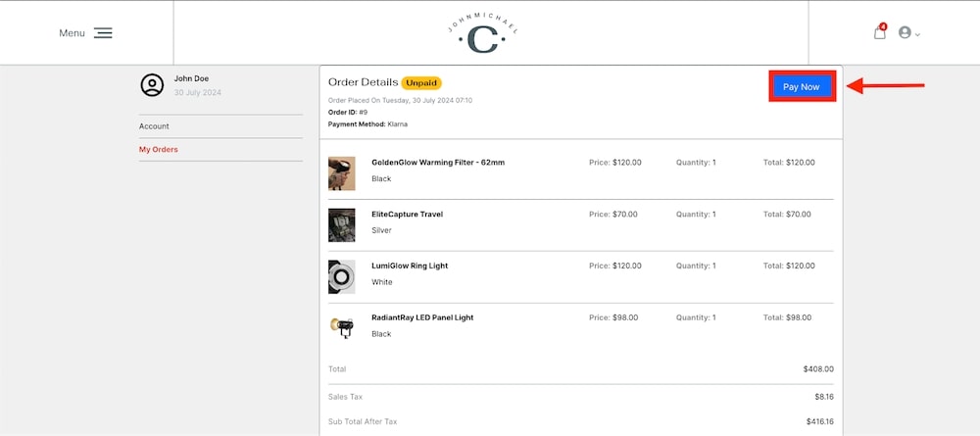The width and height of the screenshot is (980, 436).
Task: Open RadiantRay LED Panel Light thumbnail
Action: point(341,328)
